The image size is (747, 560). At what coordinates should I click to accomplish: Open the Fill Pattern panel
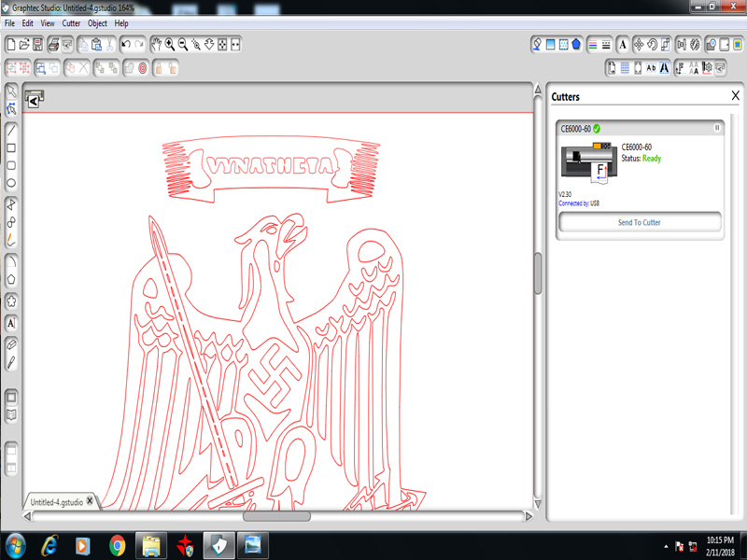(x=564, y=45)
